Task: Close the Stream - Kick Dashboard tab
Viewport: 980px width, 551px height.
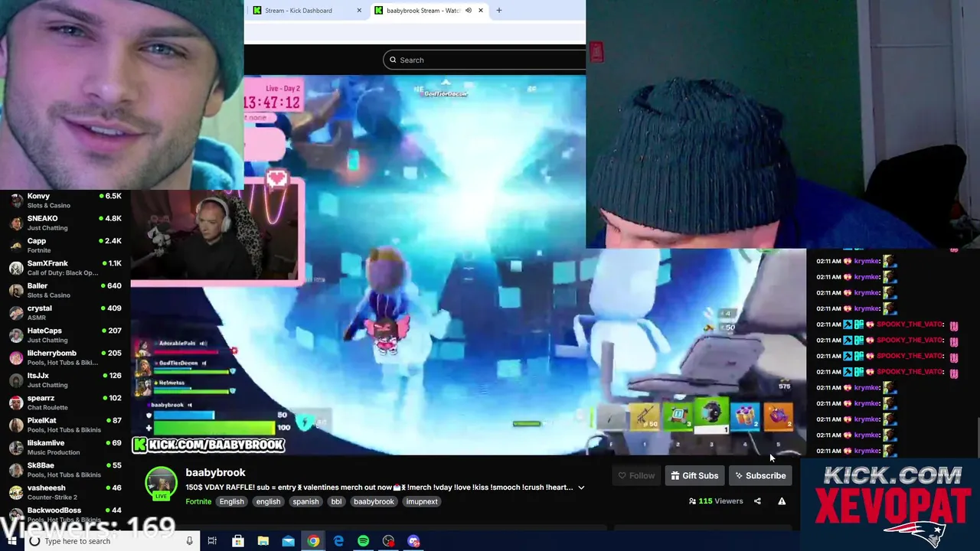Action: 359,11
